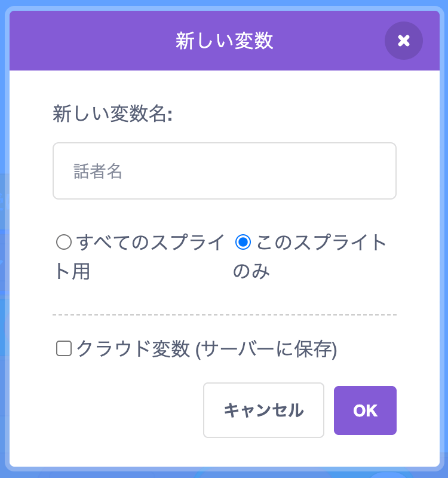Enable the クラウド変数 checkbox

tap(64, 348)
